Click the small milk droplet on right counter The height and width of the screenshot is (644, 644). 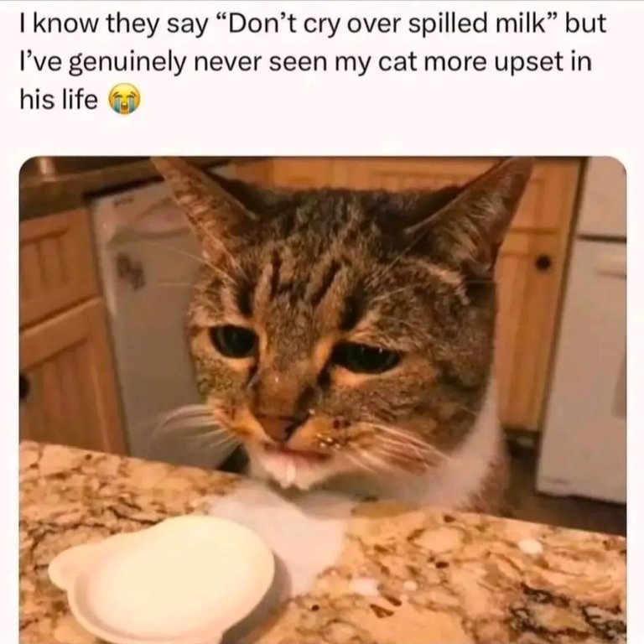coord(530,547)
